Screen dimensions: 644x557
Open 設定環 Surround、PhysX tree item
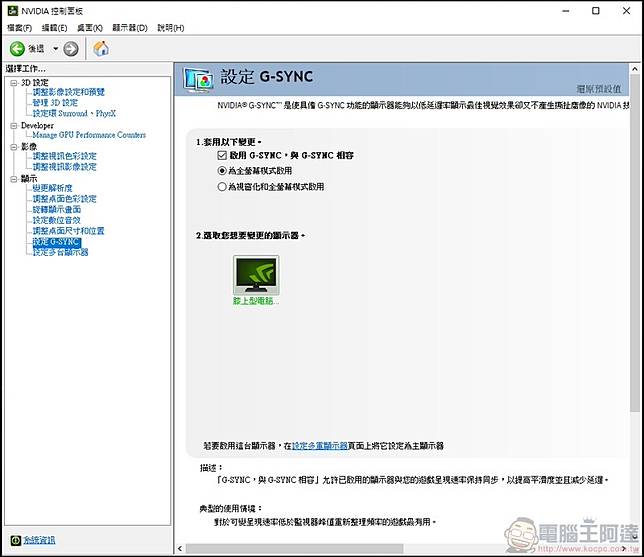(74, 113)
